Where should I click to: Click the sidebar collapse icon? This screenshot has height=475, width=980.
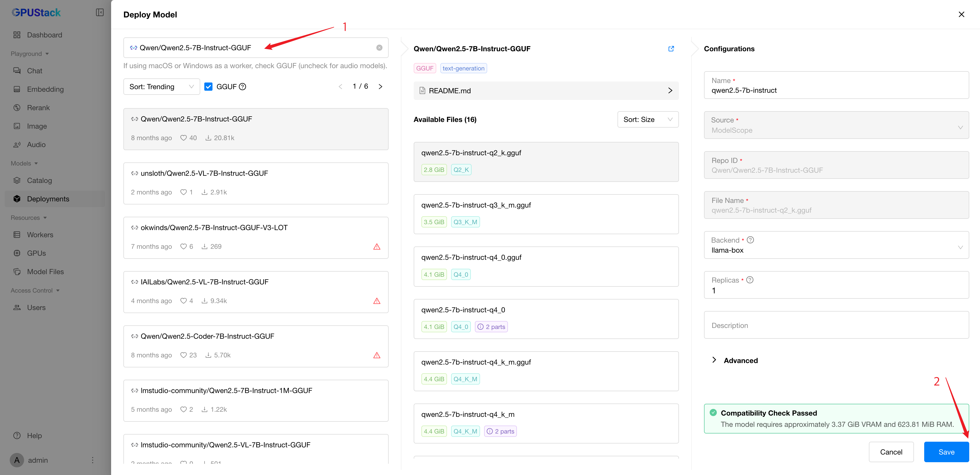[100, 13]
